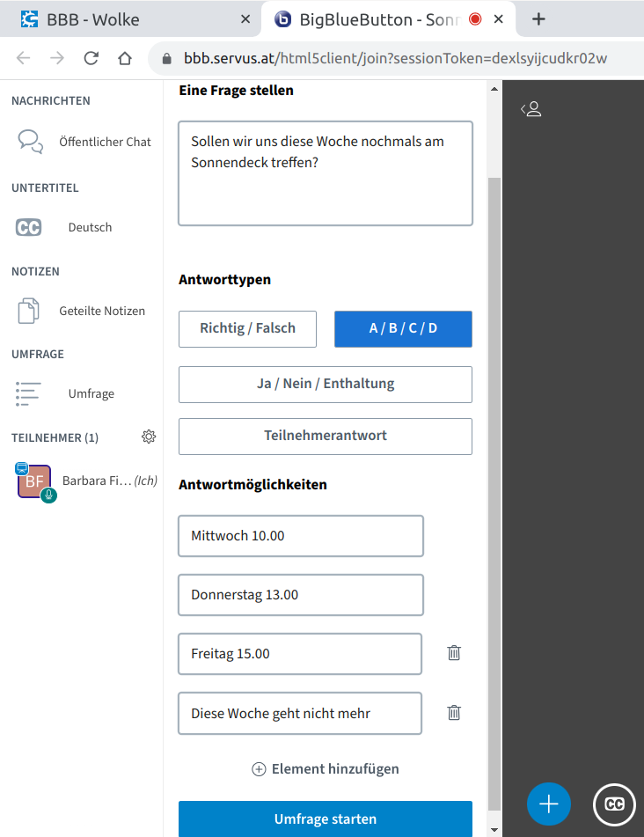Select Teilnehmerantwort answer type
Screen dimensions: 644x837
point(326,436)
